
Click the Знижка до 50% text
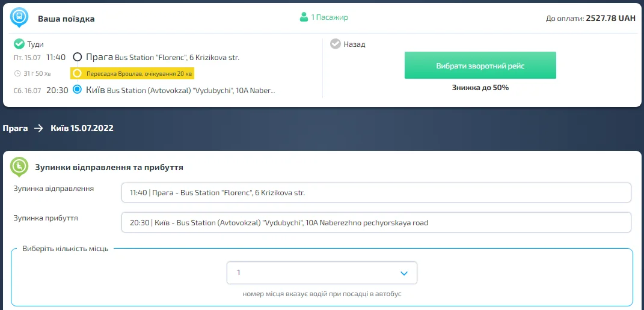tap(480, 88)
